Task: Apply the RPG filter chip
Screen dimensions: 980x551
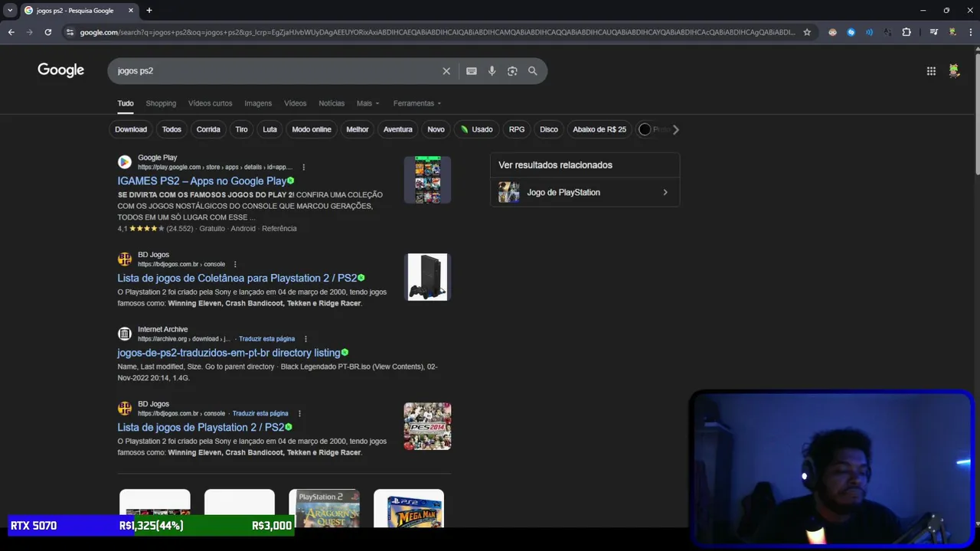Action: (517, 129)
